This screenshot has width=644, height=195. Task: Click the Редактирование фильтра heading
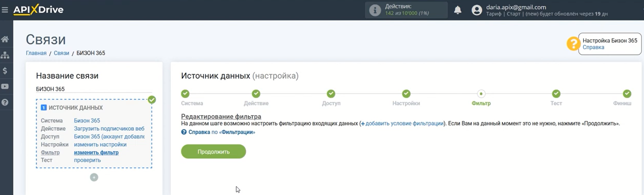pyautogui.click(x=221, y=117)
